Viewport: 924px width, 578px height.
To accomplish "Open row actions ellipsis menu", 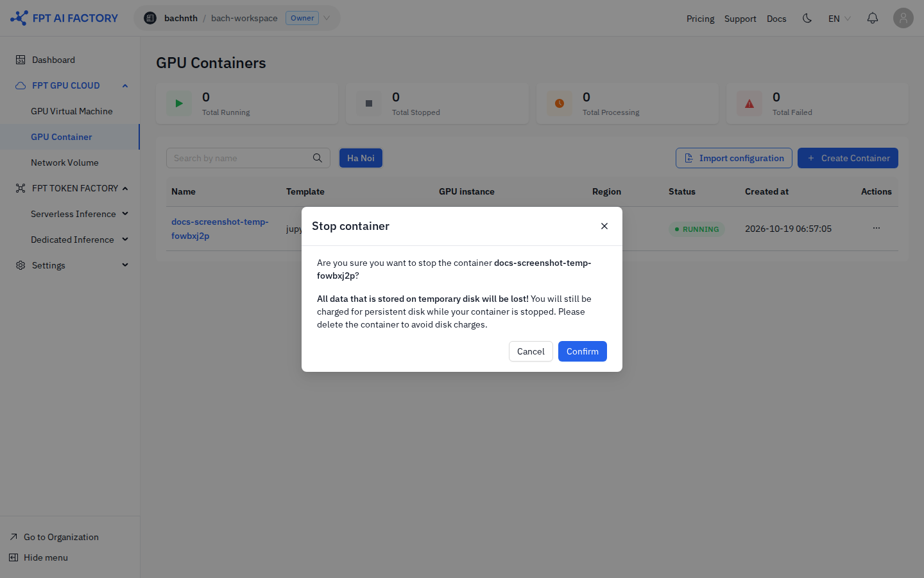I will click(877, 228).
